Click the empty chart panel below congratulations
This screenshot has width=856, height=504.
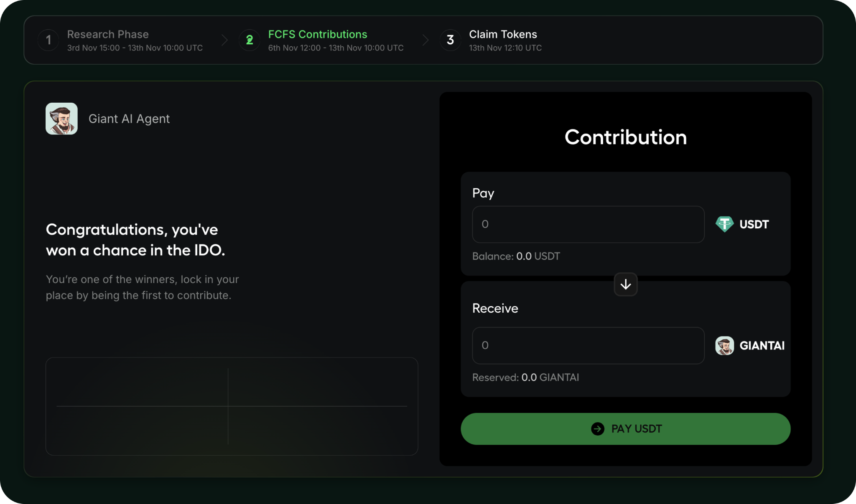coord(232,406)
